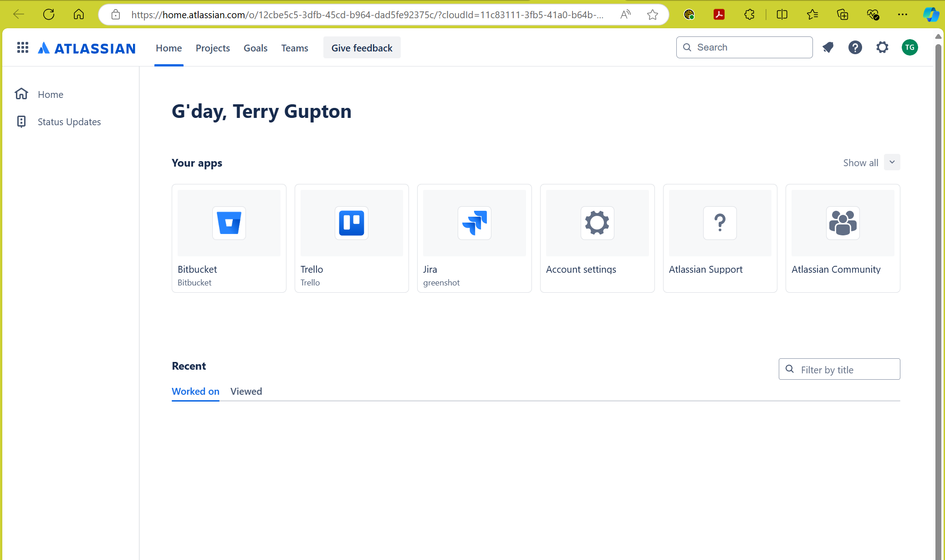
Task: Focus the Filter by title field
Action: coord(839,369)
